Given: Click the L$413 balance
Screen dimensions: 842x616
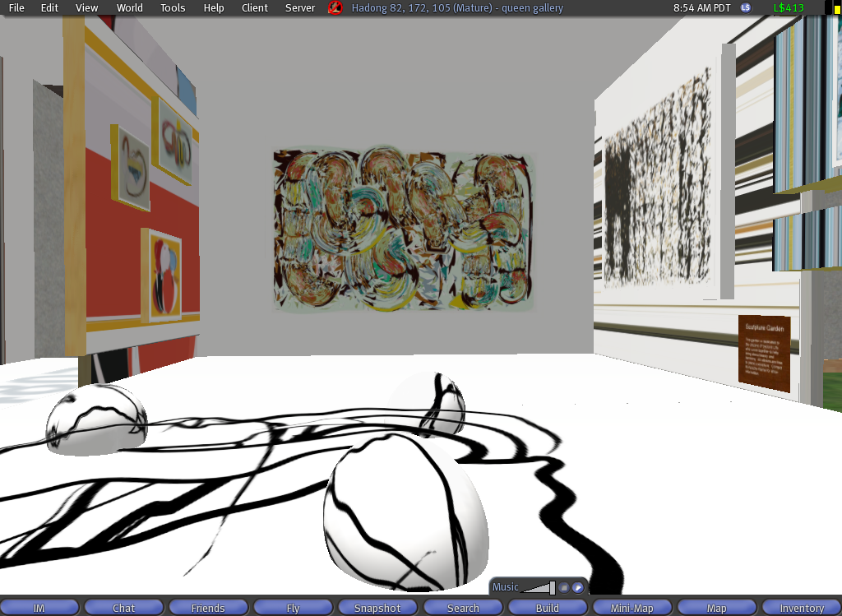Looking at the screenshot, I should (789, 8).
